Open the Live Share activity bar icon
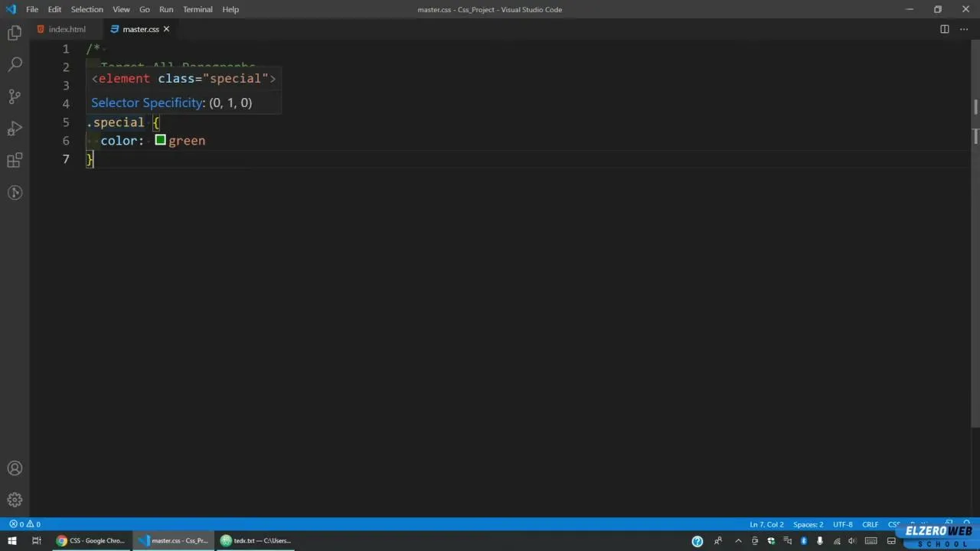This screenshot has width=980, height=551. [15, 193]
